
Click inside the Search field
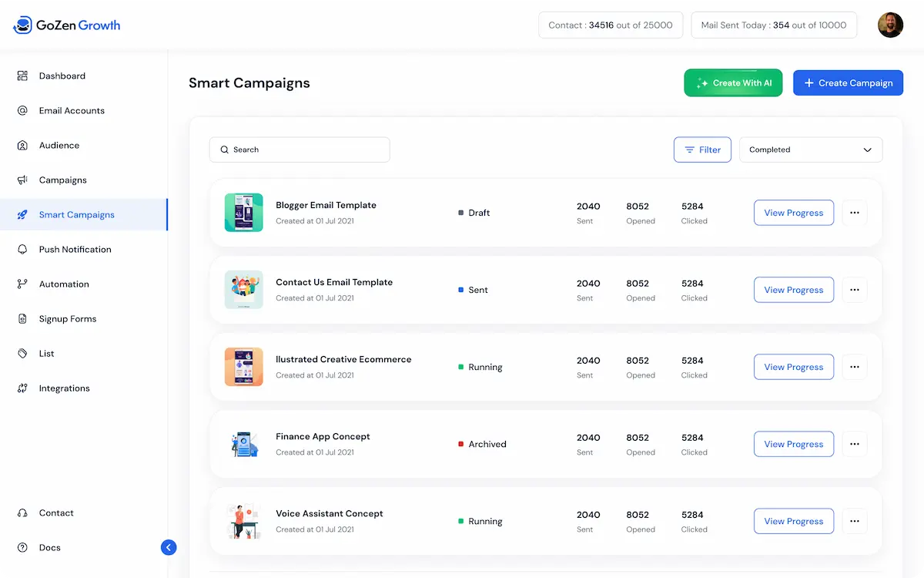coord(300,150)
